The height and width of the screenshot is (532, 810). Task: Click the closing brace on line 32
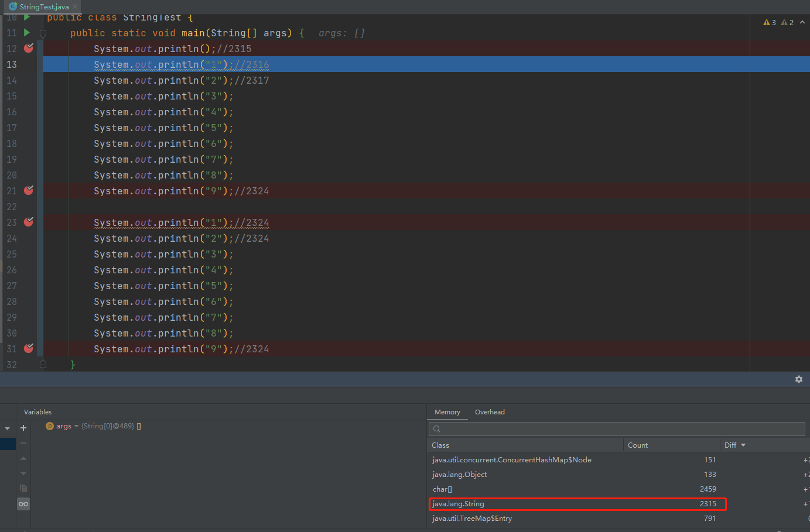point(73,364)
